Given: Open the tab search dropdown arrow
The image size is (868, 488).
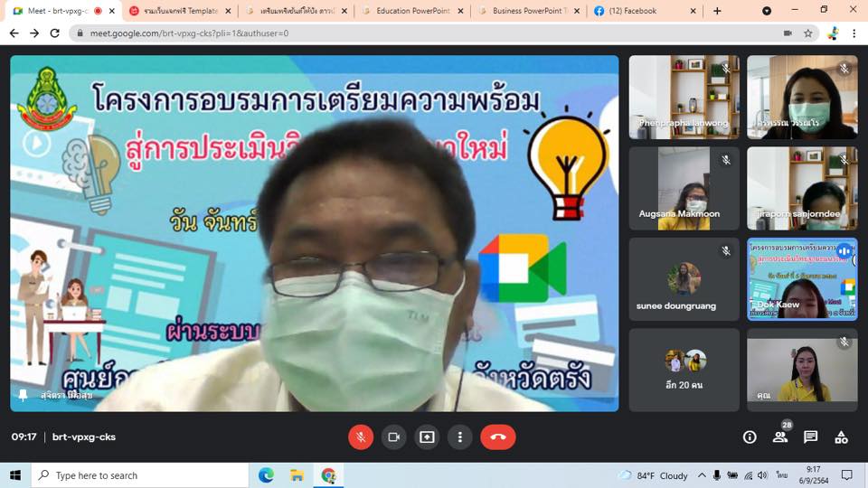Looking at the screenshot, I should tap(767, 11).
